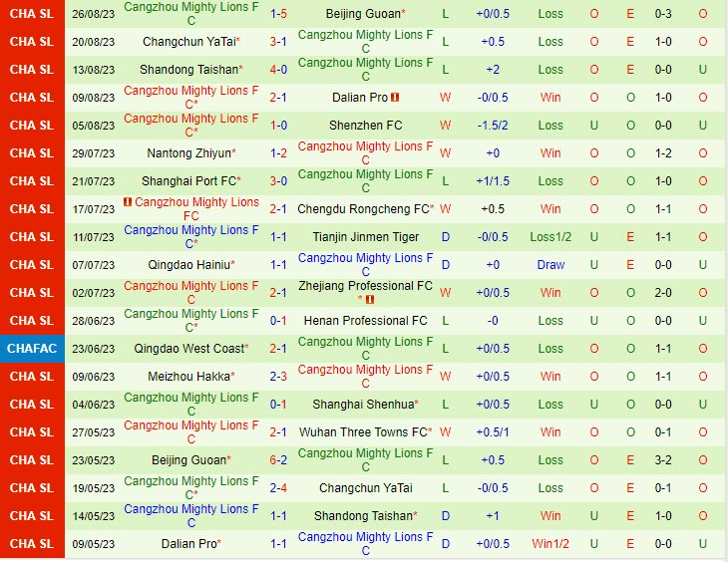Open the 2-4 score on 19/05/23
The height and width of the screenshot is (562, 728).
[x=278, y=487]
